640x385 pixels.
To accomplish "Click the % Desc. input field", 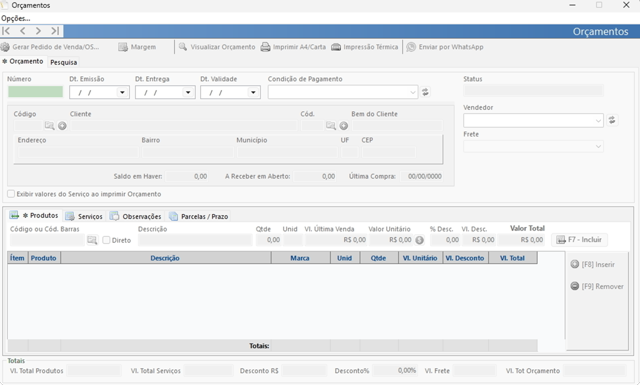I will pyautogui.click(x=444, y=240).
